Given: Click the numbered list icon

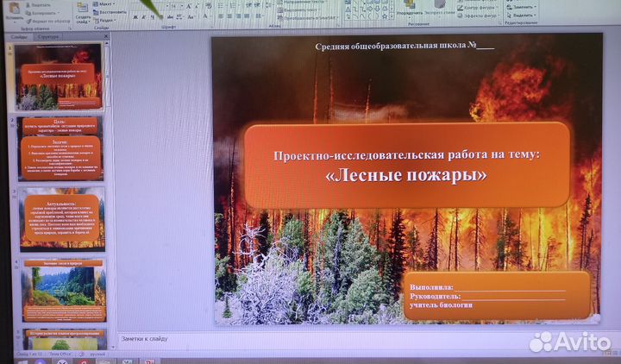Looking at the screenshot, I should pyautogui.click(x=234, y=6).
